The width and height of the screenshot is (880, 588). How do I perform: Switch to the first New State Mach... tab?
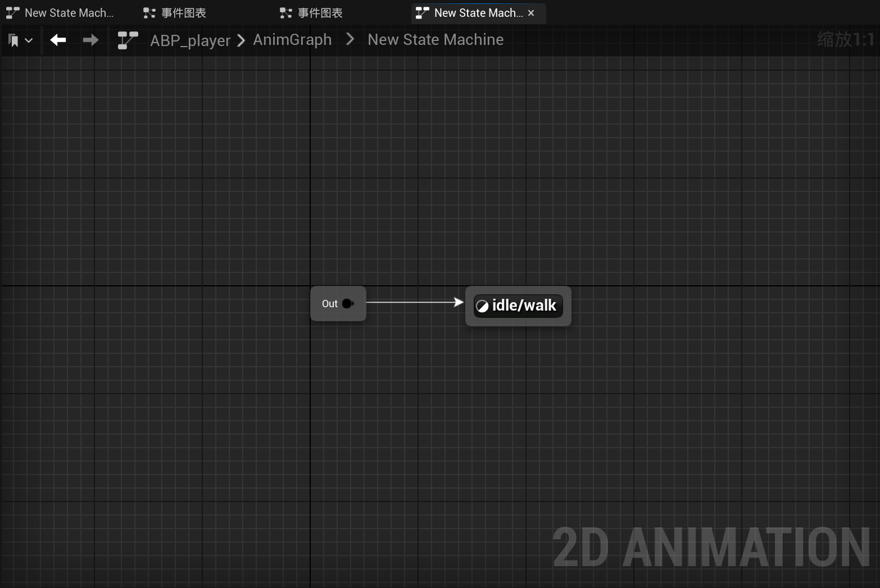click(x=60, y=13)
